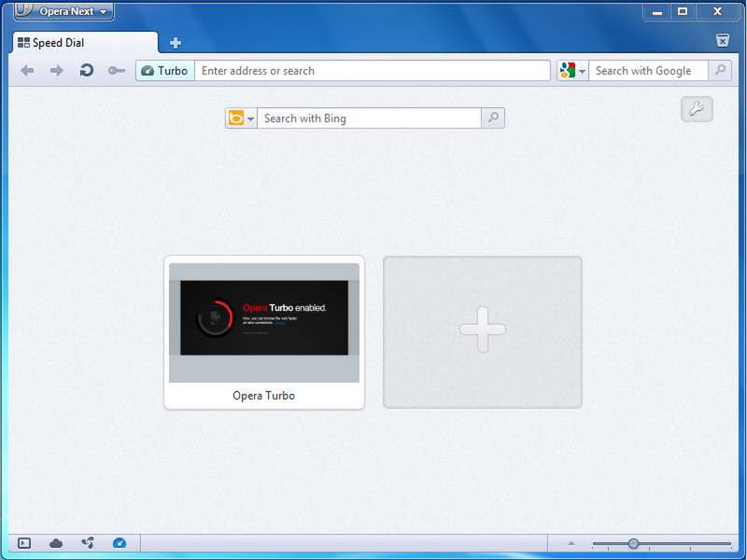Click the Google search magnifier button

[720, 71]
